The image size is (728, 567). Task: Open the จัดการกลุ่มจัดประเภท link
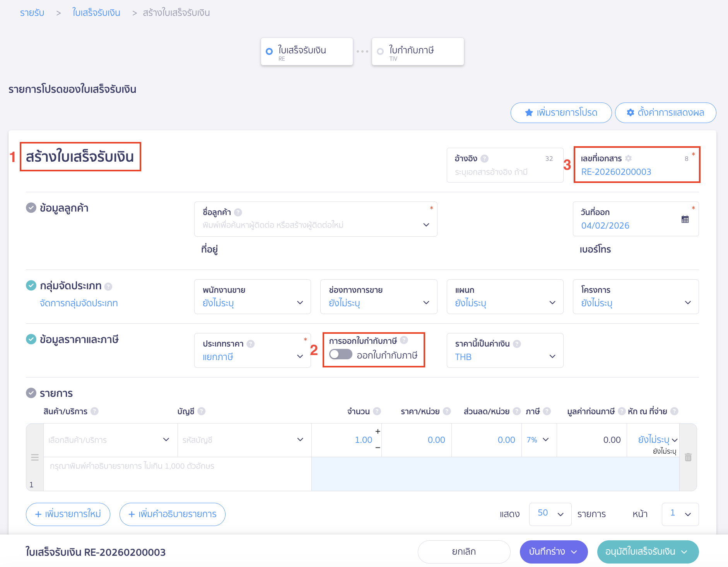79,303
